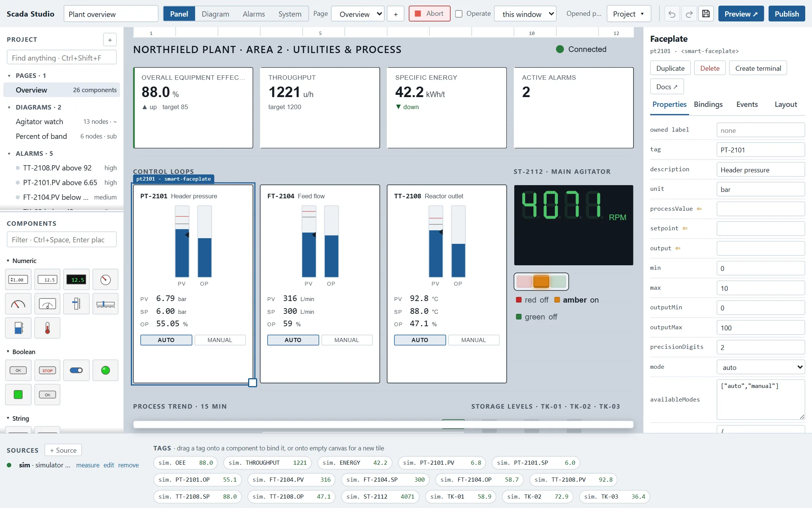Image resolution: width=812 pixels, height=508 pixels.
Task: Click the amber segment of the indicator light
Action: click(x=541, y=281)
